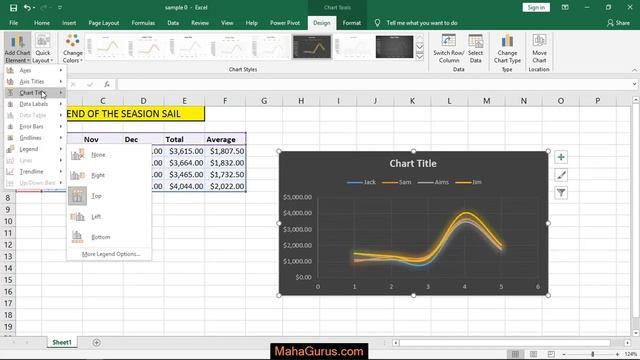Click the Save icon in title bar
The image size is (640, 360).
(13, 8)
